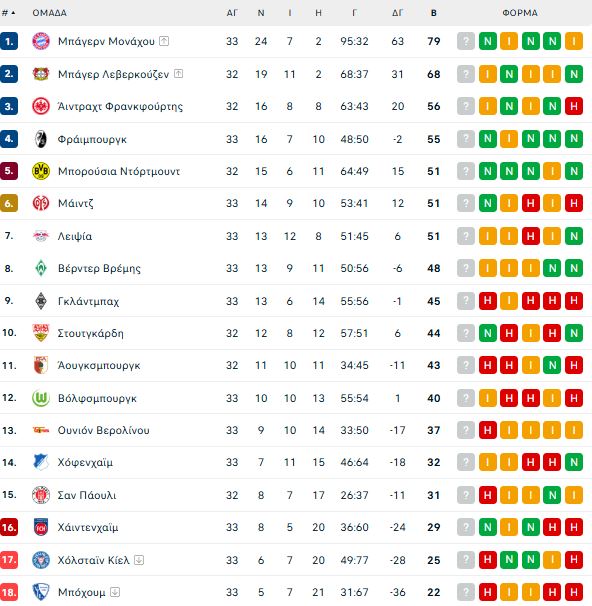Click the Wolfsburg green W logo
The height and width of the screenshot is (606, 592).
[x=41, y=398]
